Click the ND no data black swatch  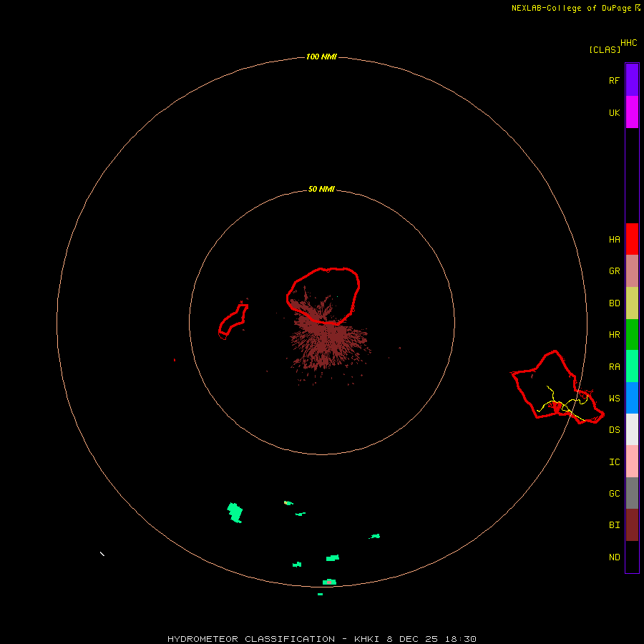(632, 557)
